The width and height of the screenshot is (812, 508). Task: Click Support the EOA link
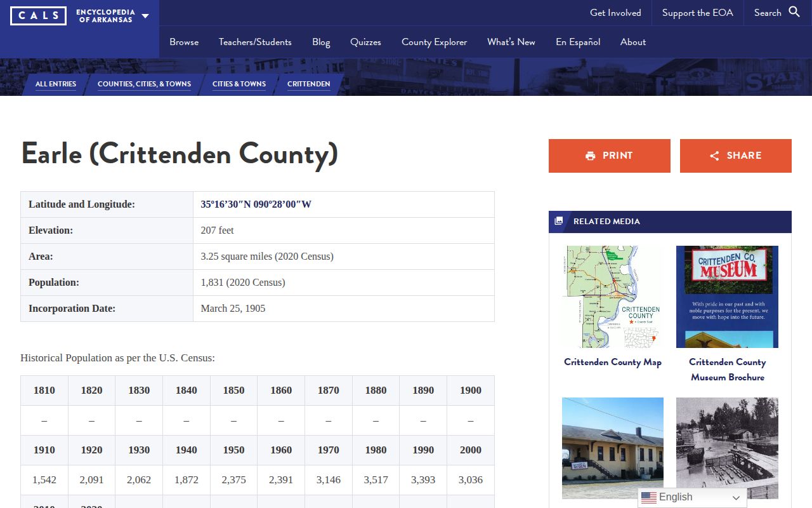698,13
